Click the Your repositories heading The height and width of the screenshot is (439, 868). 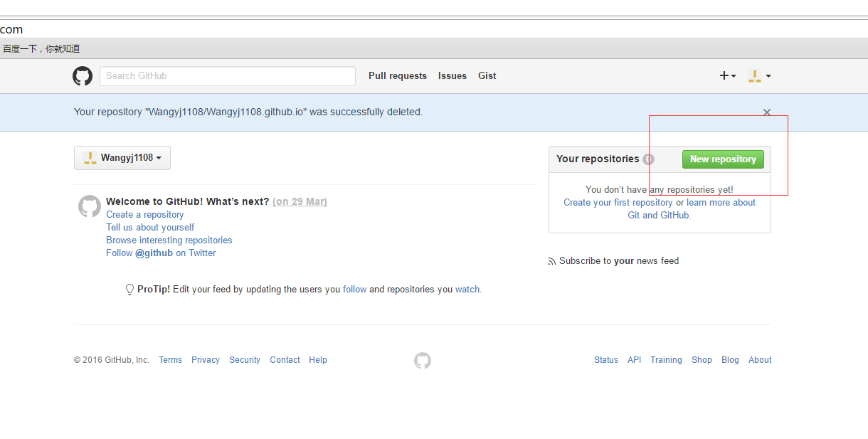pyautogui.click(x=598, y=159)
